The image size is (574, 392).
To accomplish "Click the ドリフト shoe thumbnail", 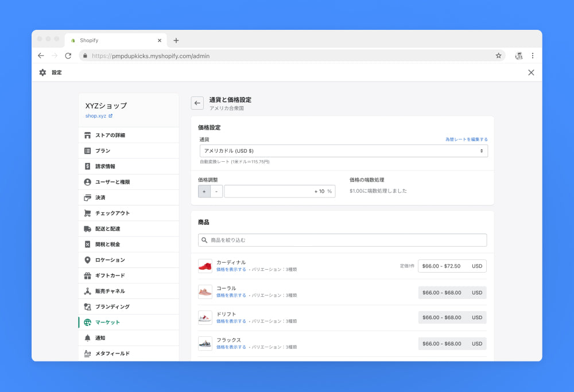I will coord(205,317).
